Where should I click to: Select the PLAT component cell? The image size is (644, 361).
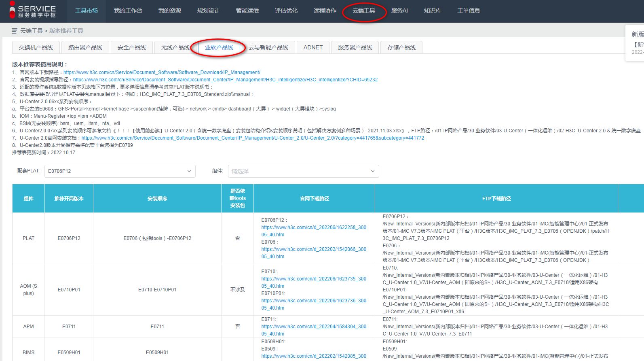point(28,238)
